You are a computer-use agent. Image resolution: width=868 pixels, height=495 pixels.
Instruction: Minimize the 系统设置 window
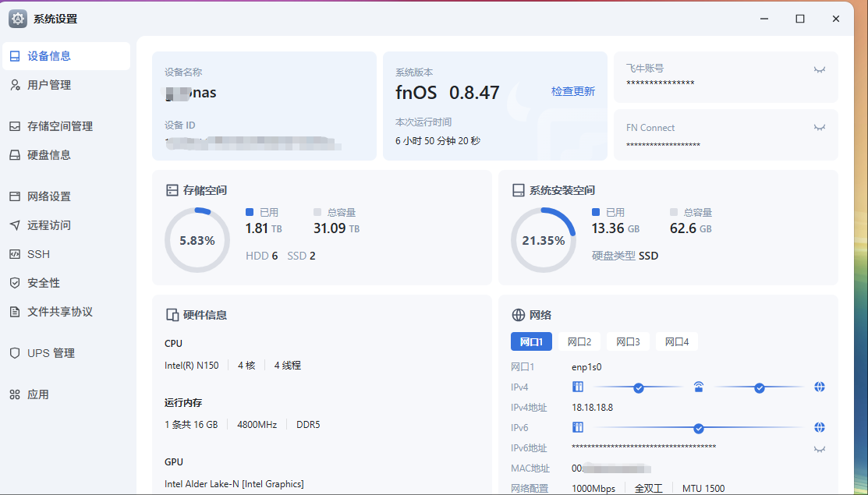coord(764,19)
